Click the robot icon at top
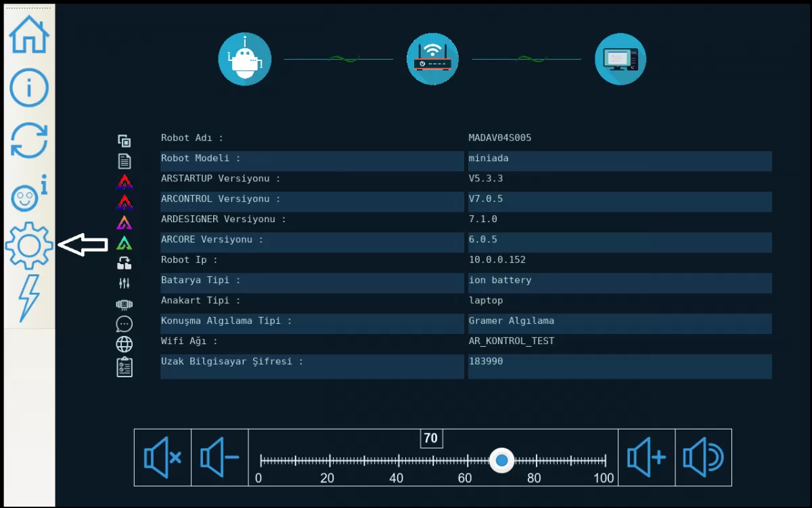The width and height of the screenshot is (812, 508). click(244, 59)
